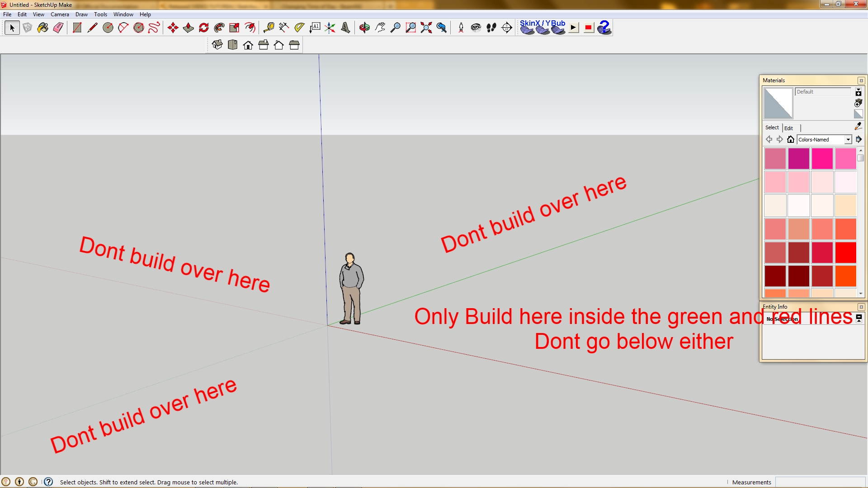Select the Paint Bucket tool
The image size is (868, 488).
coord(43,28)
